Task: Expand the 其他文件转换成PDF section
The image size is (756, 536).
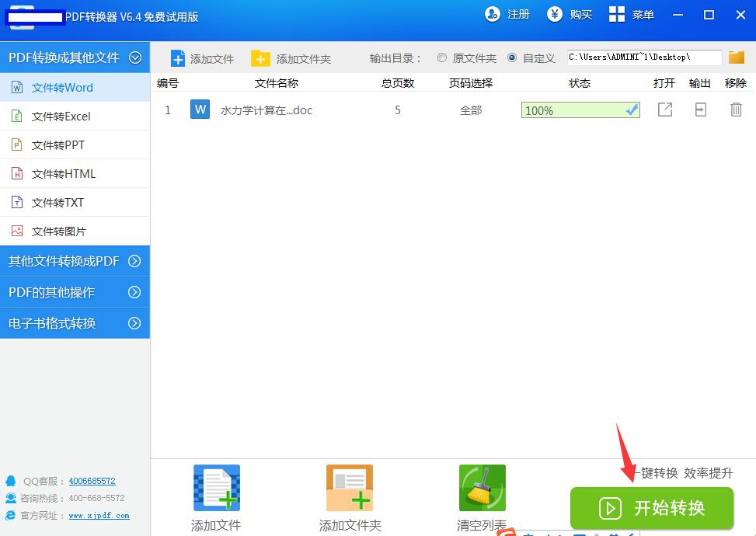Action: [x=134, y=261]
